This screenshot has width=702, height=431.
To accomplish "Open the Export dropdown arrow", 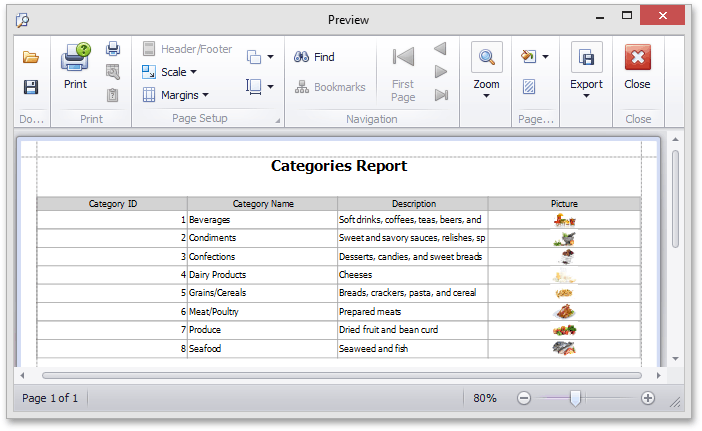I will 586,96.
